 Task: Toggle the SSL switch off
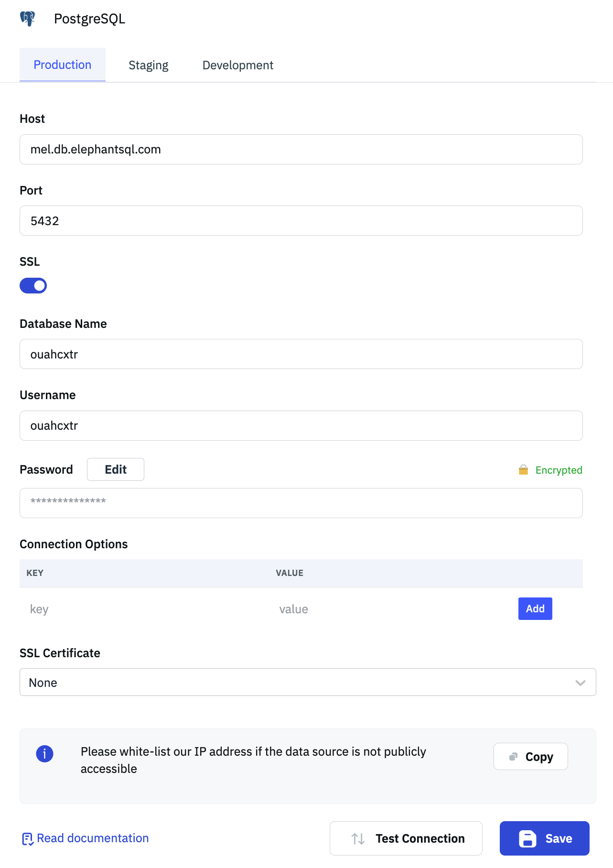[33, 286]
